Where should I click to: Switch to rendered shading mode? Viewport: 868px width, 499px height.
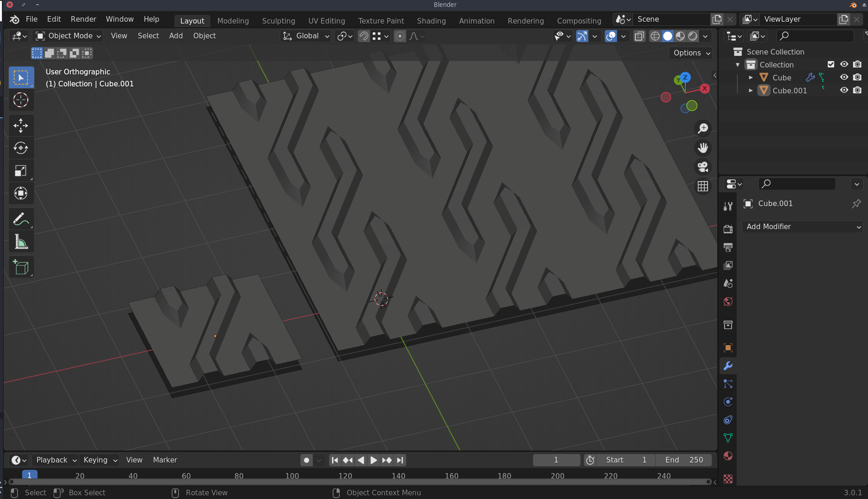[693, 36]
